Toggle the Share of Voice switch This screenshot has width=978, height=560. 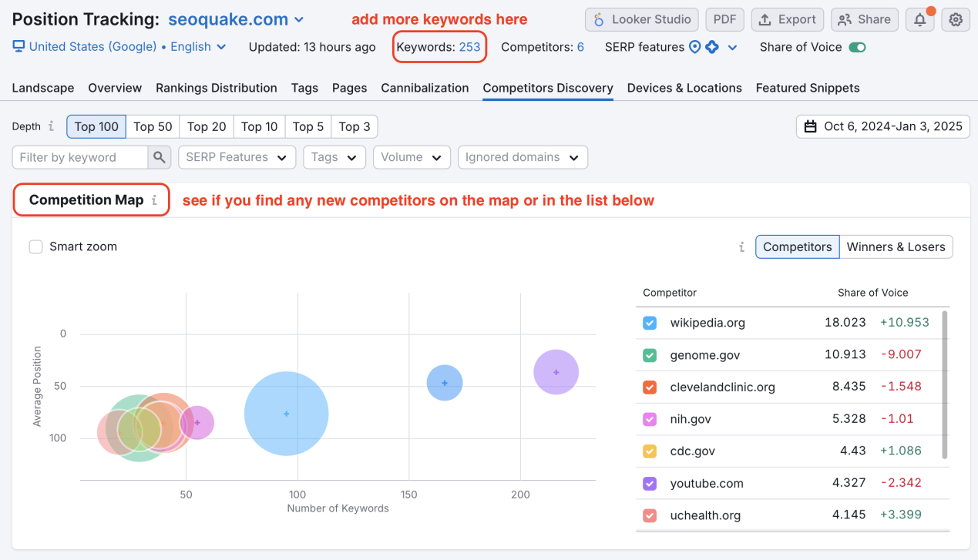[857, 47]
